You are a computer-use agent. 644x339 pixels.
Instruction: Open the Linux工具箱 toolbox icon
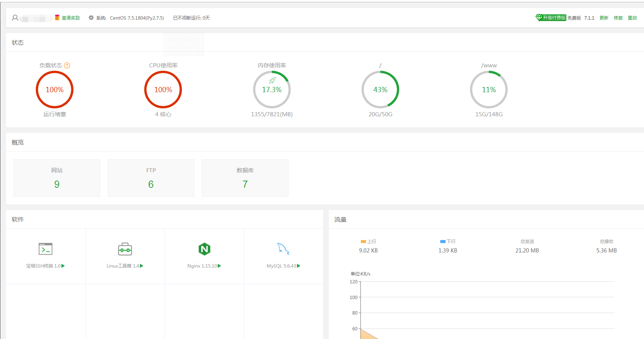[125, 249]
